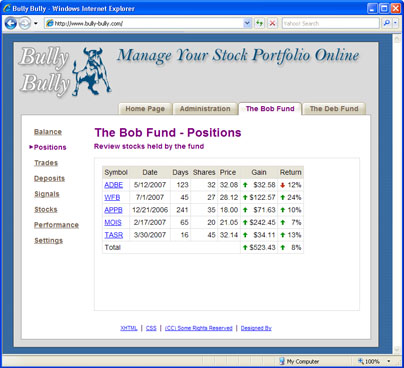The image size is (404, 368).
Task: Open the TASR stock symbol link
Action: (114, 235)
